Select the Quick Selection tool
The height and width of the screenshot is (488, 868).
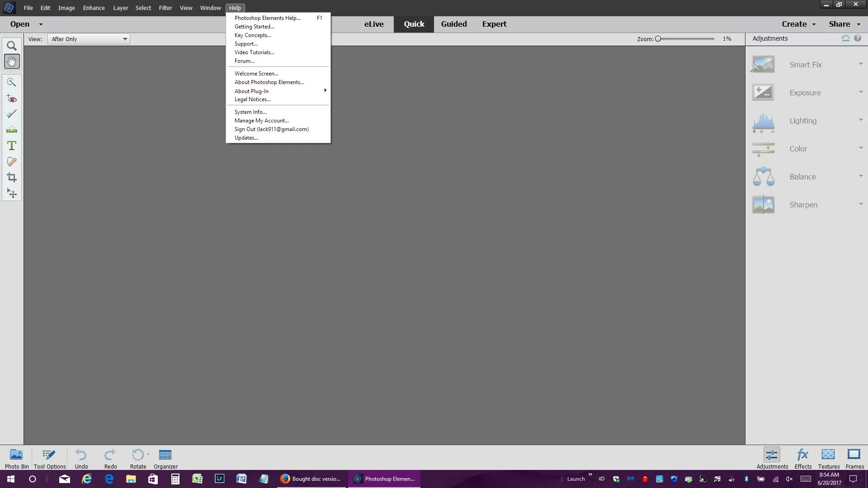click(x=12, y=82)
